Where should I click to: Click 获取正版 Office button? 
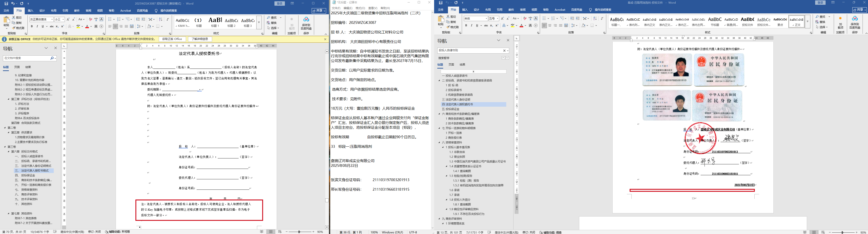[172, 39]
